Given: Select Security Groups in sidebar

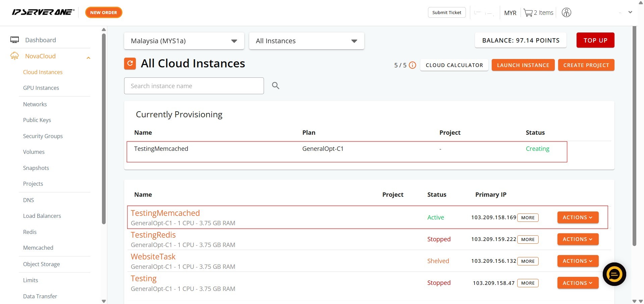Looking at the screenshot, I should tap(43, 136).
